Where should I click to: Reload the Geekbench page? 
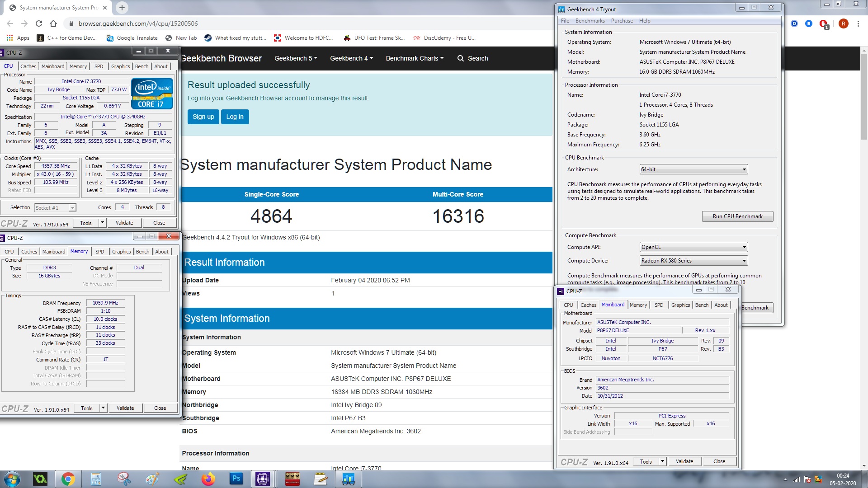click(39, 23)
